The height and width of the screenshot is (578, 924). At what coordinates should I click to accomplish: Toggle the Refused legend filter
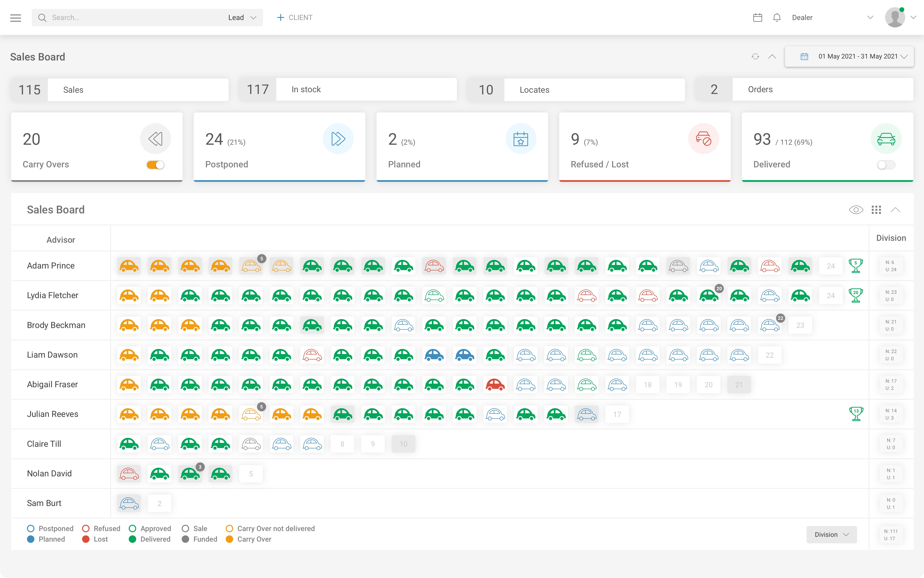coord(101,529)
